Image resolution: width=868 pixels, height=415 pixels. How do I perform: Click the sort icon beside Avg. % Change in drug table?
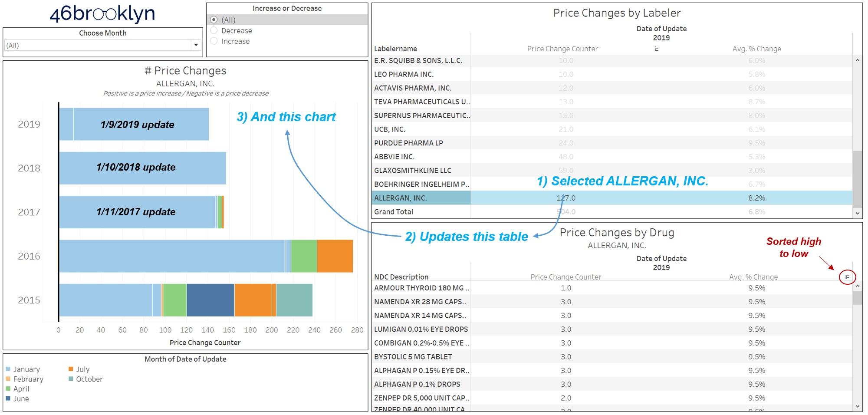pyautogui.click(x=847, y=277)
